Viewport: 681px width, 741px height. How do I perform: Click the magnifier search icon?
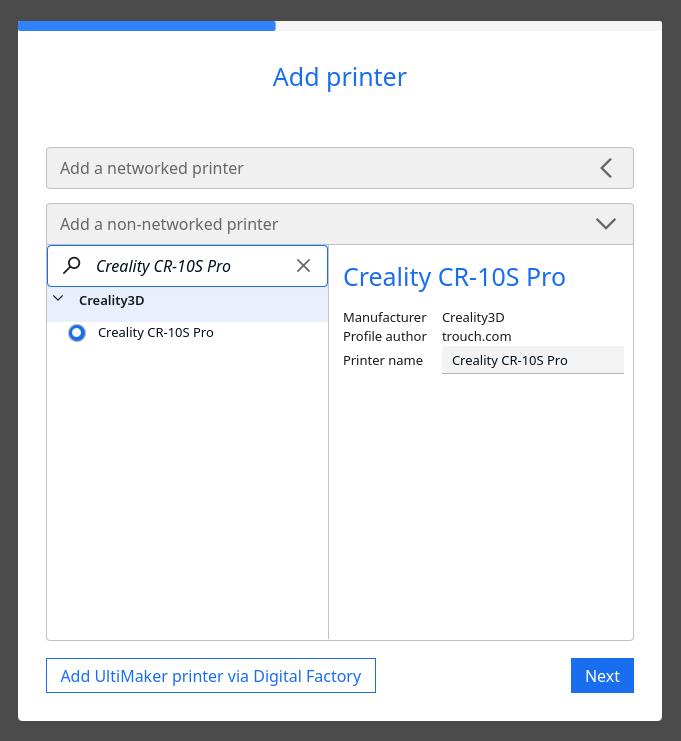72,266
